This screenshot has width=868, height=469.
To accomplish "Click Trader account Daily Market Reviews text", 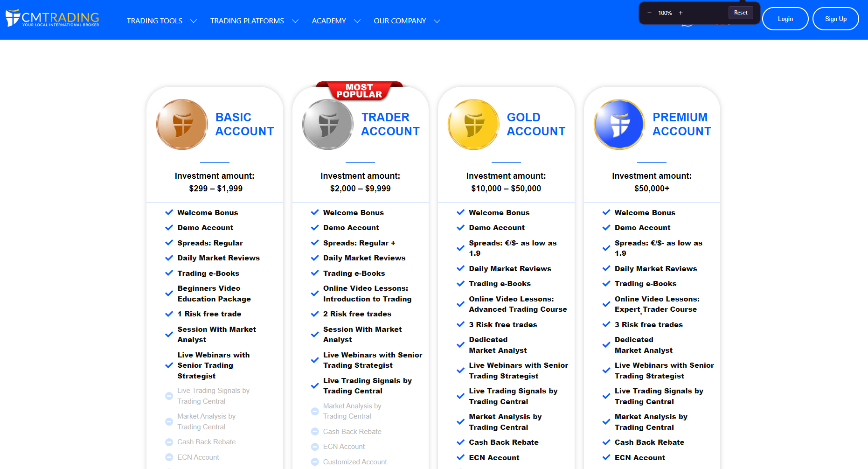I will tap(364, 258).
